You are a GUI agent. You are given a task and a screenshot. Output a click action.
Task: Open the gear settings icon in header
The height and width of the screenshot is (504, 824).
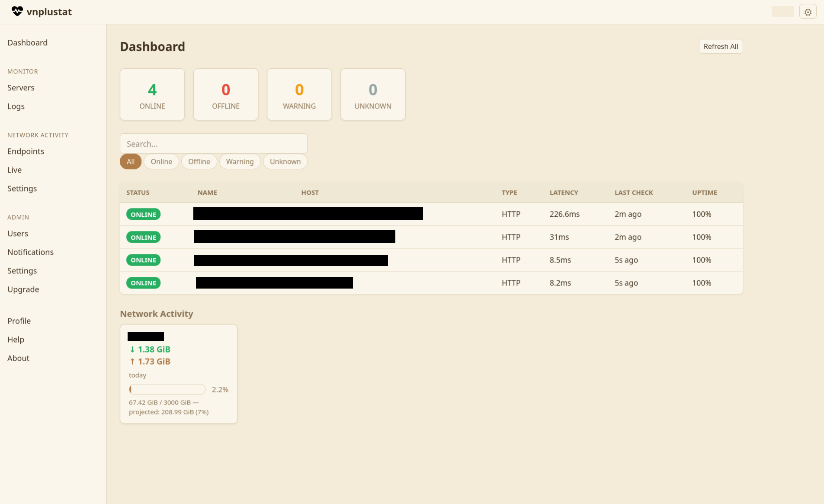pyautogui.click(x=808, y=12)
